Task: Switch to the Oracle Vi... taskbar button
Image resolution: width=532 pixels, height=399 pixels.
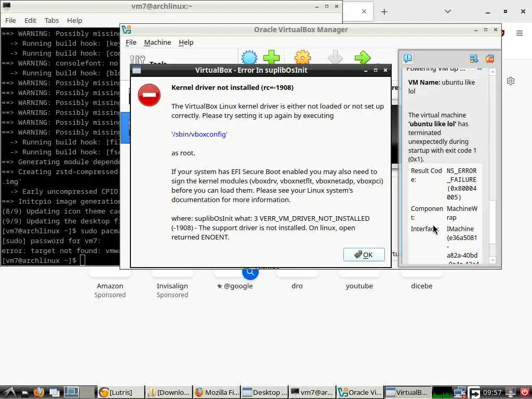Action: 360,393
